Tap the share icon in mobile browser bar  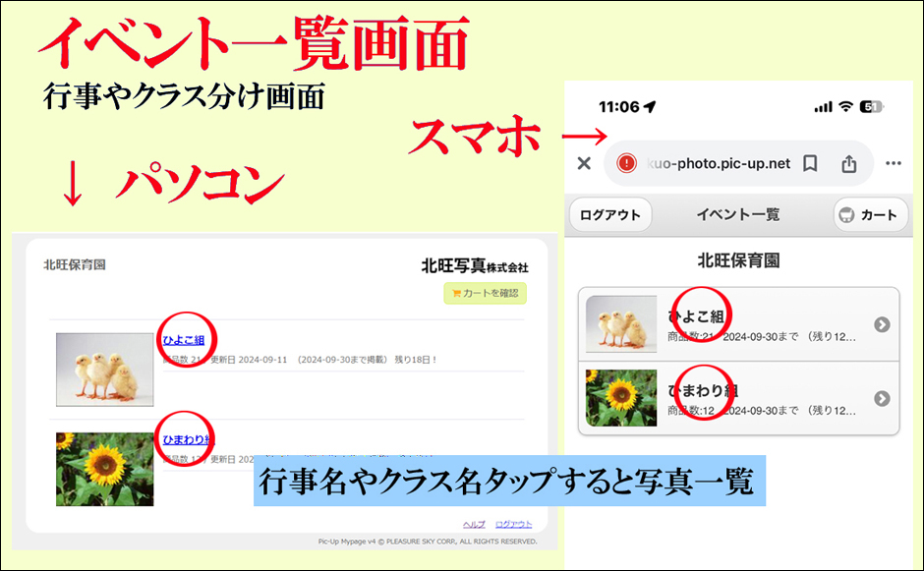pos(849,163)
